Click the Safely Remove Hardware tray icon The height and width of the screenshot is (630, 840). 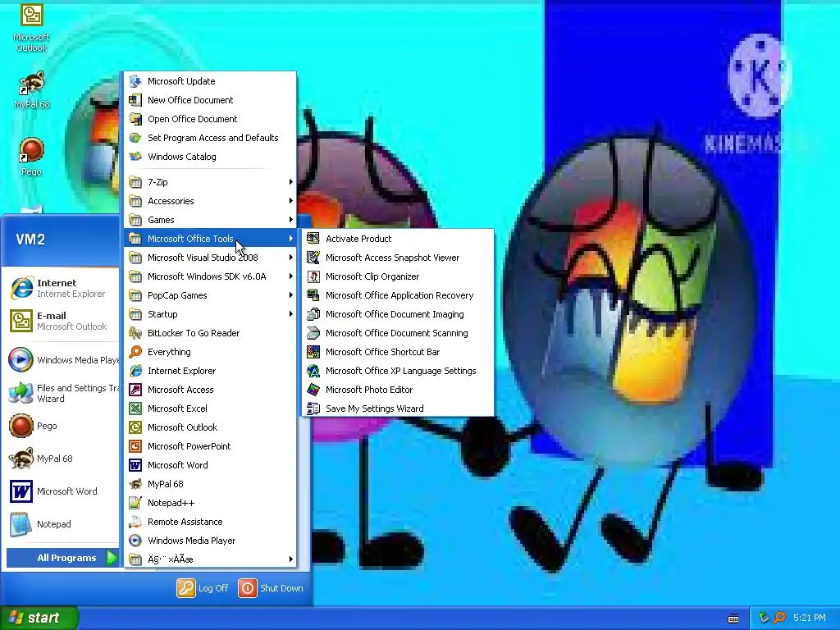[x=764, y=618]
